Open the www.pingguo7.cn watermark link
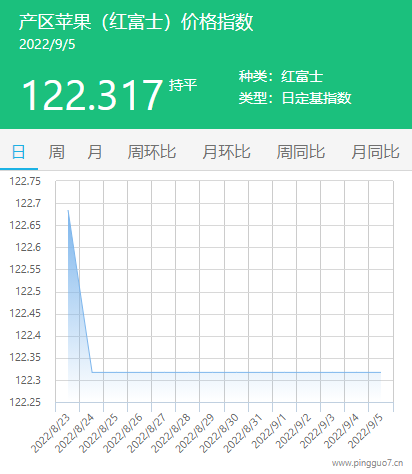412x474 pixels. [368, 463]
